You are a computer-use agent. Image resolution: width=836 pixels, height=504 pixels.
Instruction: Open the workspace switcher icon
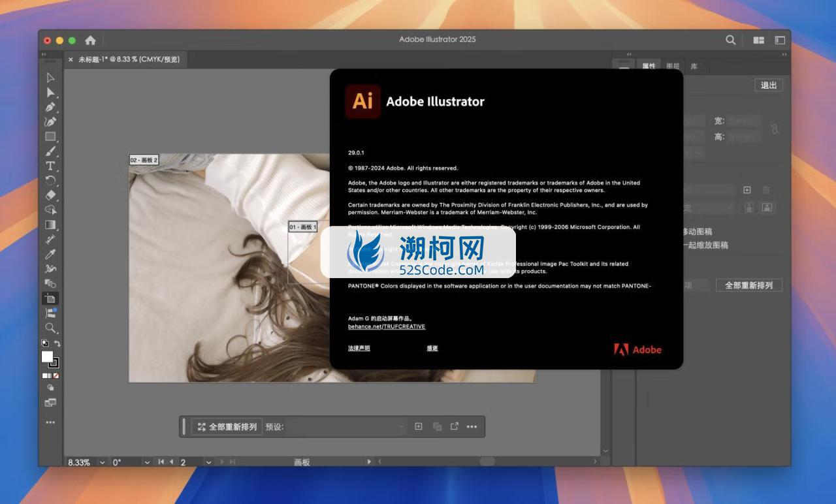[x=780, y=40]
